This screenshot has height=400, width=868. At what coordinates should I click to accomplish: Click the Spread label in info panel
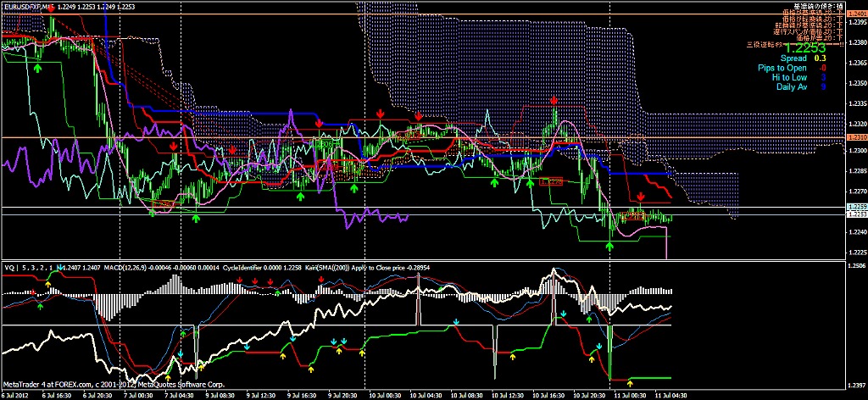point(793,58)
